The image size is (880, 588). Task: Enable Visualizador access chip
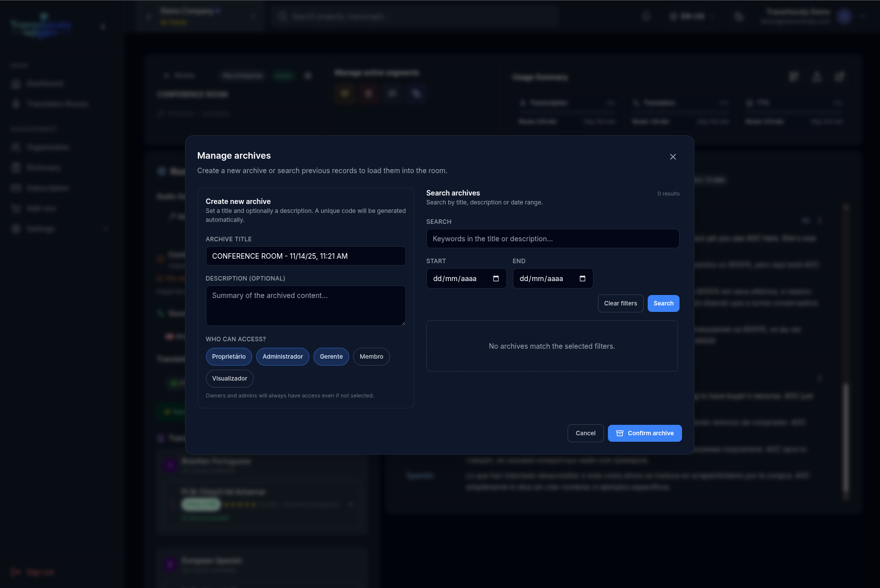[x=230, y=379]
